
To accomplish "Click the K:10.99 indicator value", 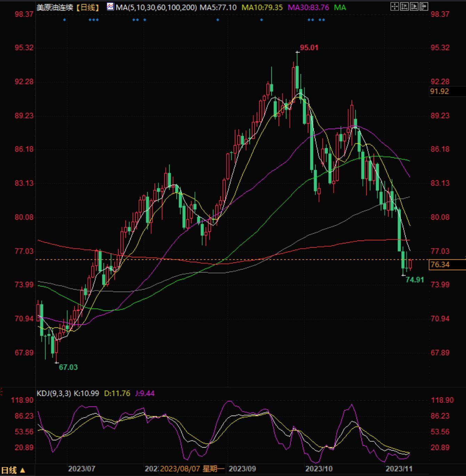I will point(86,393).
